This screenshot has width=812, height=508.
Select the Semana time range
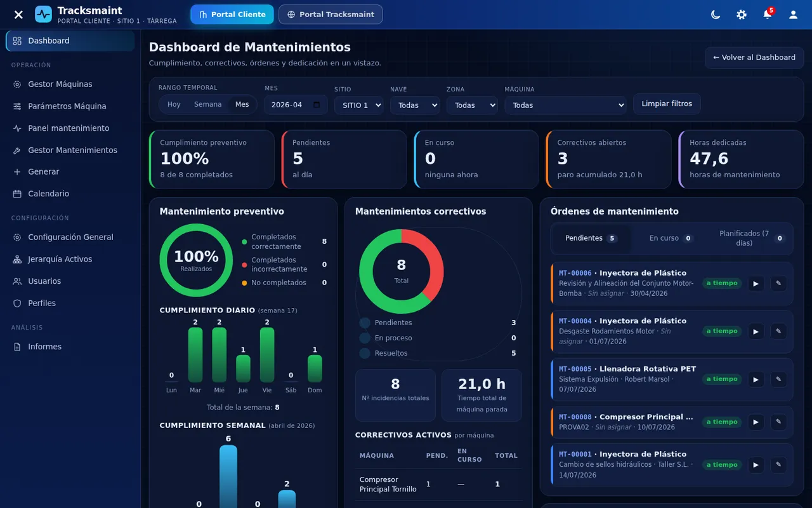(207, 104)
